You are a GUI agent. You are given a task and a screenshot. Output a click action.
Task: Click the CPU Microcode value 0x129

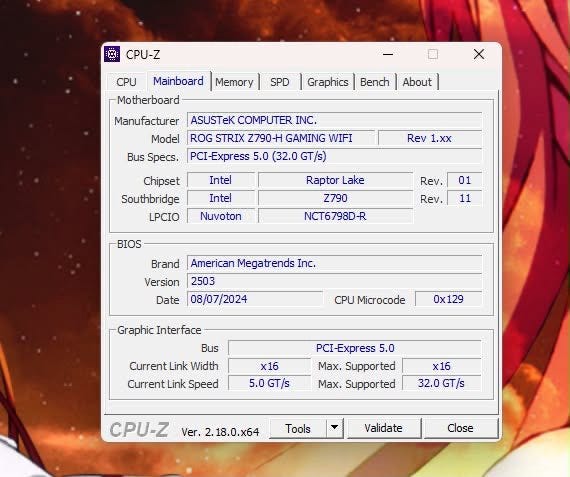click(x=449, y=299)
